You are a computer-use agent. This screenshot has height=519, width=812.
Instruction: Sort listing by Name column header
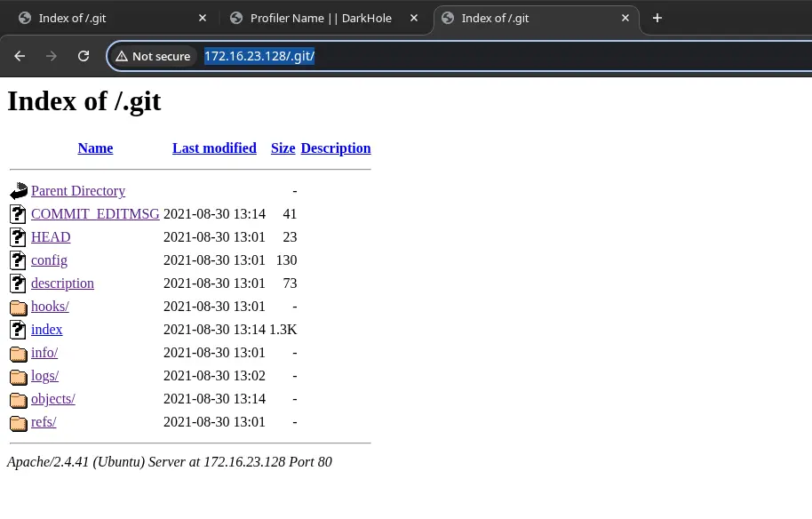(x=95, y=148)
